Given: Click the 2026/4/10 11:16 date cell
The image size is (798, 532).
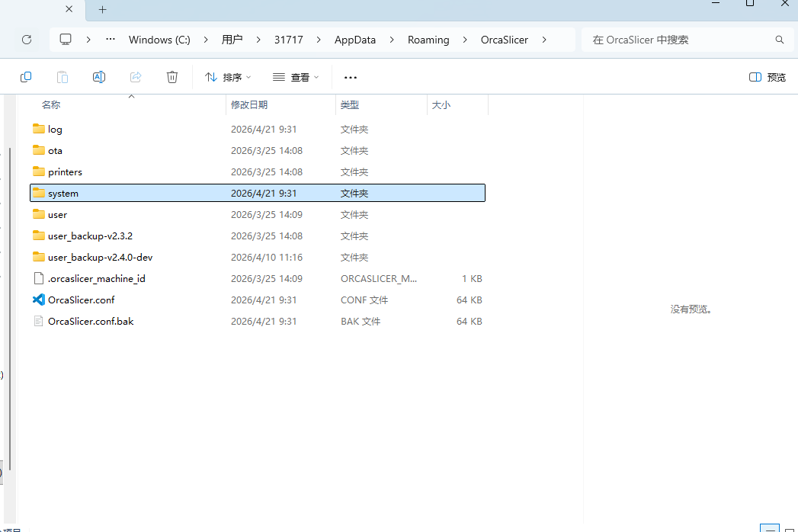Looking at the screenshot, I should (x=267, y=258).
